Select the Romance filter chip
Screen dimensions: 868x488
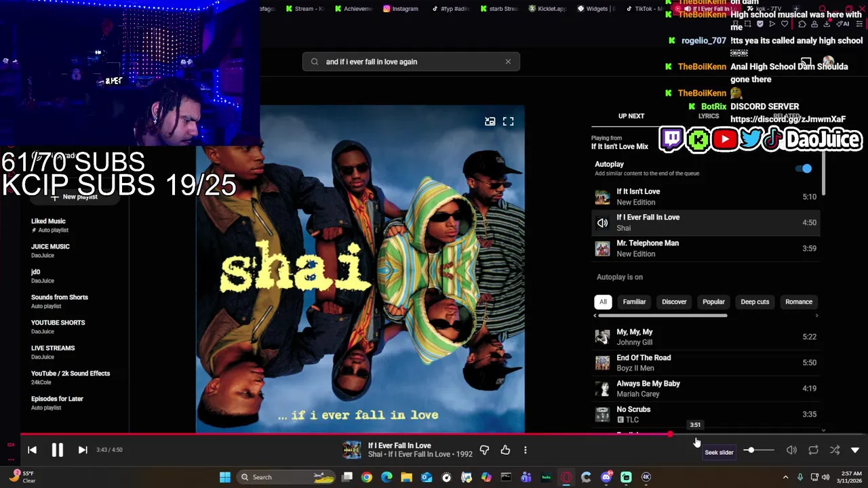click(799, 302)
